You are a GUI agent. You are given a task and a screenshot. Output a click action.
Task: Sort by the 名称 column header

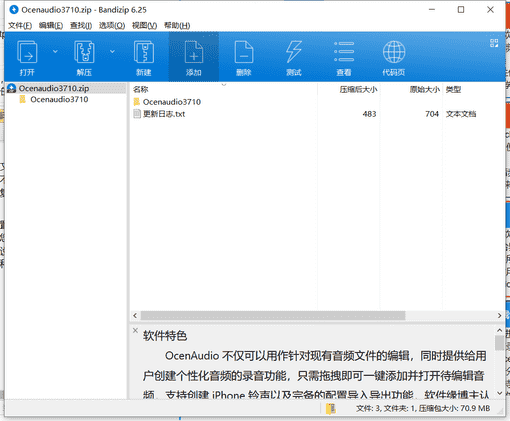(140, 89)
